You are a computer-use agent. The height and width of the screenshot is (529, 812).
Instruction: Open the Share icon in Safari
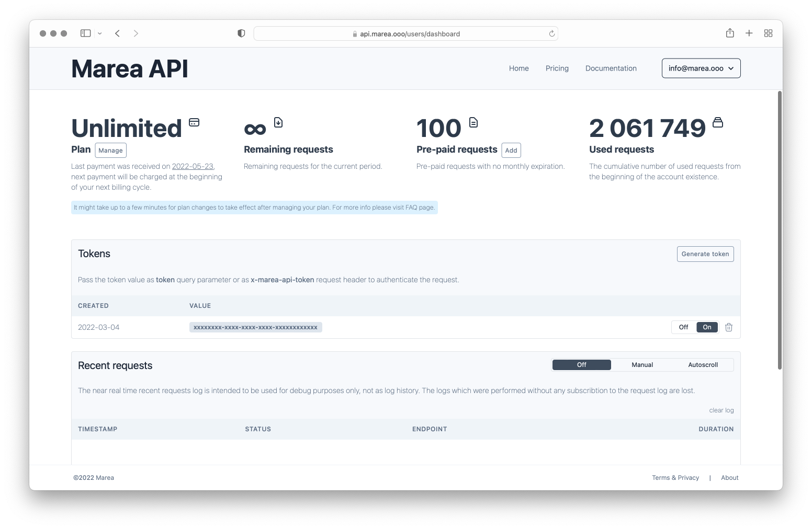pos(730,33)
